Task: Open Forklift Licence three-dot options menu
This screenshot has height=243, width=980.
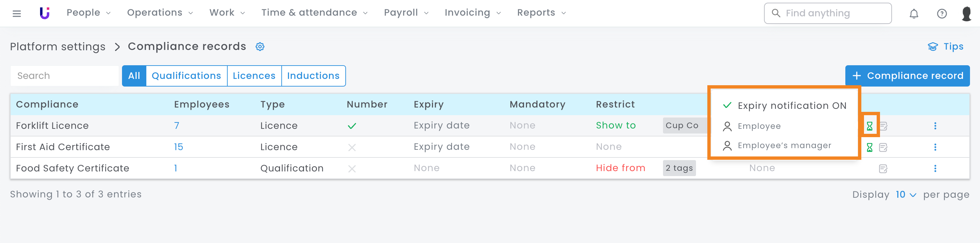Action: coord(935,126)
